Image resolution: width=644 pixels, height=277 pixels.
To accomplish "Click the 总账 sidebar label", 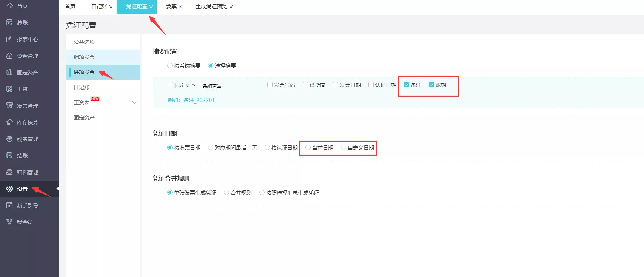I will click(22, 23).
